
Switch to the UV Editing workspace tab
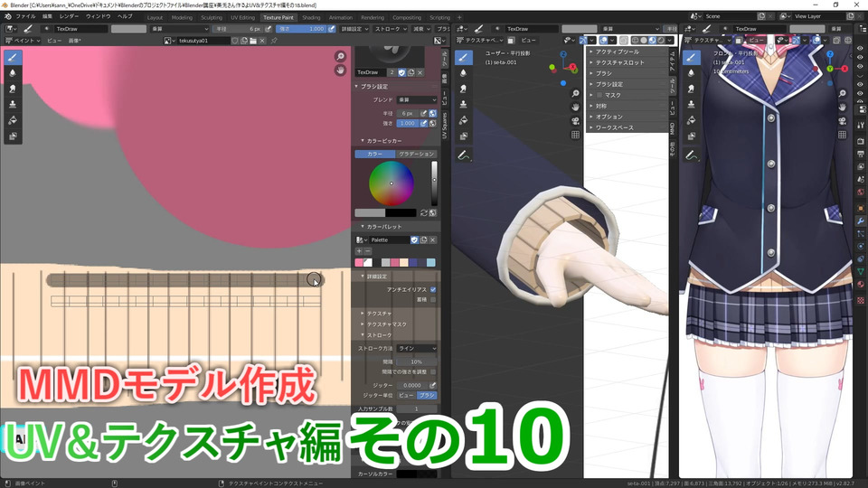(x=242, y=17)
